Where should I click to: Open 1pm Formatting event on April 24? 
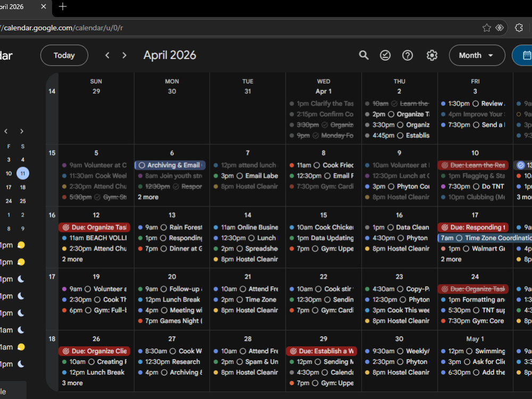[473, 300]
